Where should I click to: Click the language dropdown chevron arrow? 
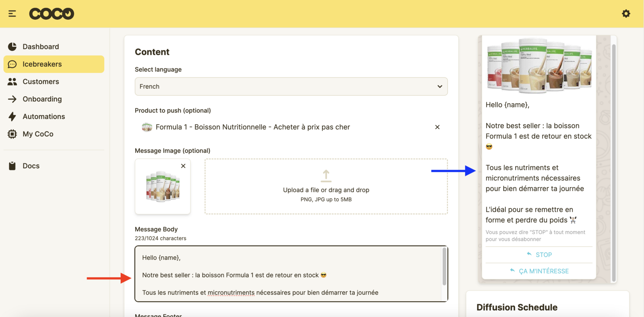point(440,87)
